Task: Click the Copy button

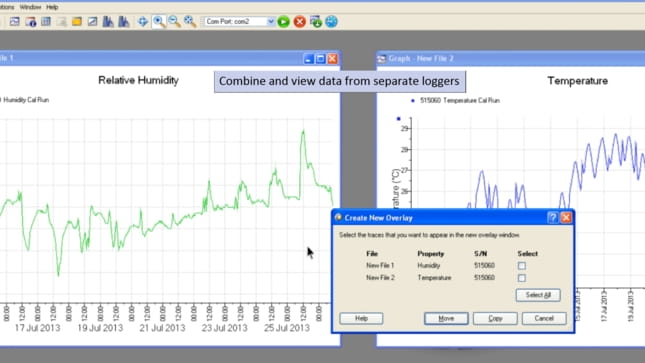Action: coord(495,318)
